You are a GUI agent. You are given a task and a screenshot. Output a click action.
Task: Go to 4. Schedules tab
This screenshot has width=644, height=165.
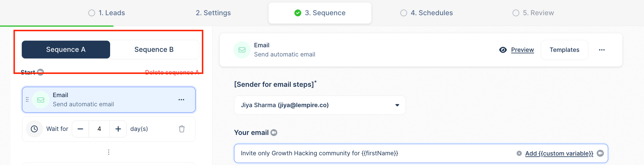tap(426, 13)
